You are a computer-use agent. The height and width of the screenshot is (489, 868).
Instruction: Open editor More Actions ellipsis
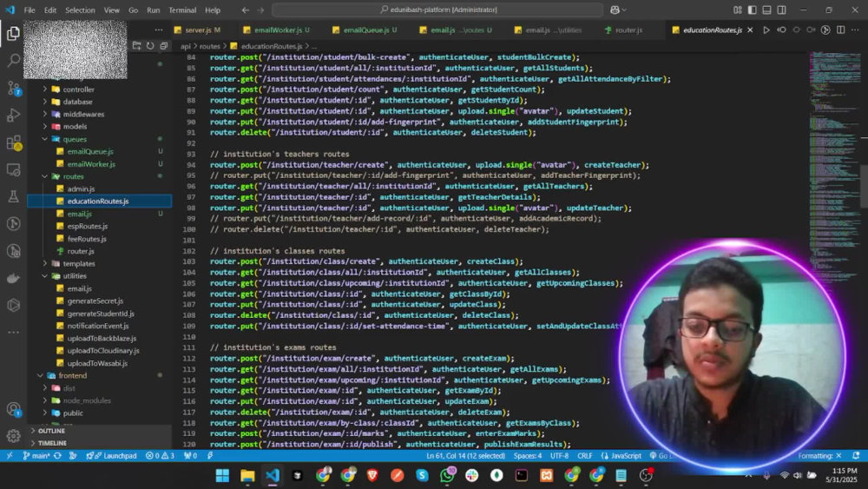[855, 30]
